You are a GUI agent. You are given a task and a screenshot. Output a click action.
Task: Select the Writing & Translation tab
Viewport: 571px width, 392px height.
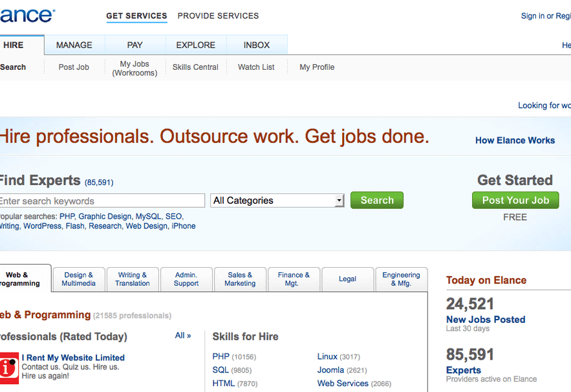click(133, 279)
